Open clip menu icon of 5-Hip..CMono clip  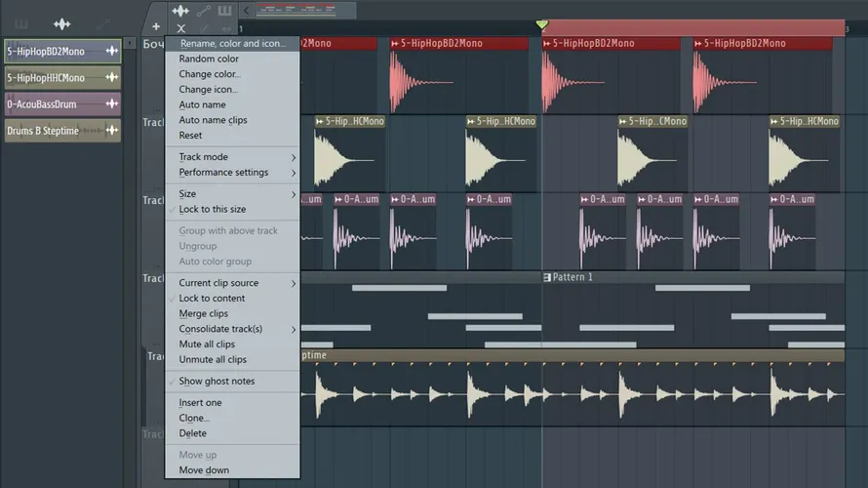(623, 121)
